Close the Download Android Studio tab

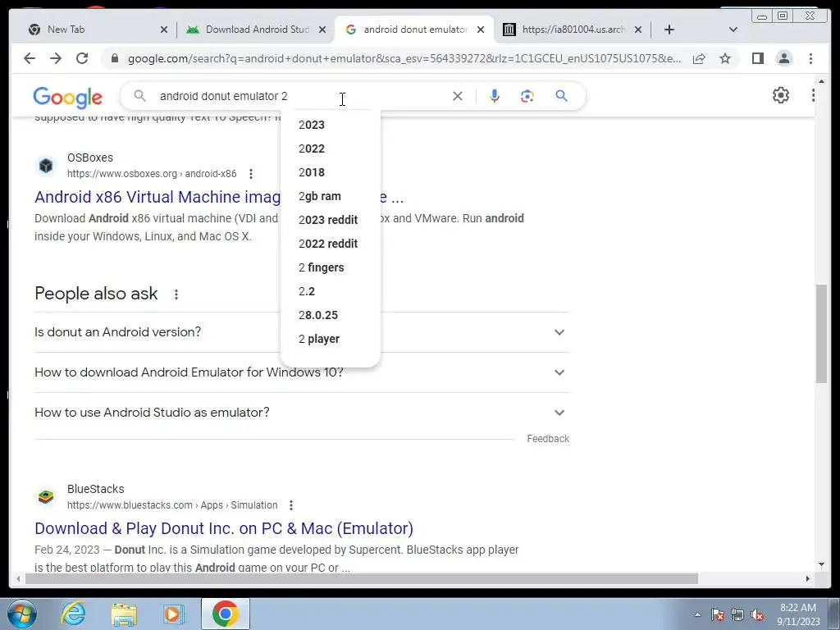point(322,30)
